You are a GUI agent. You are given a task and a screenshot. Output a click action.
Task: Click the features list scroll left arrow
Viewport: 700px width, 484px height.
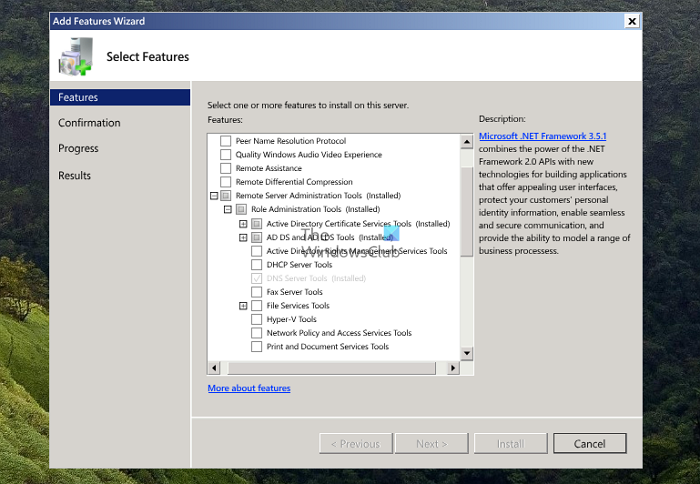coord(214,368)
